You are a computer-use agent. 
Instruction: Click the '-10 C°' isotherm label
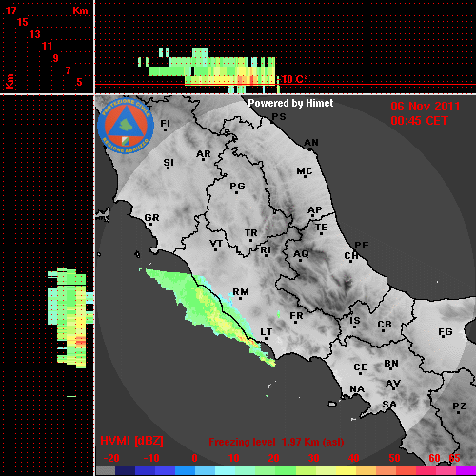click(293, 79)
